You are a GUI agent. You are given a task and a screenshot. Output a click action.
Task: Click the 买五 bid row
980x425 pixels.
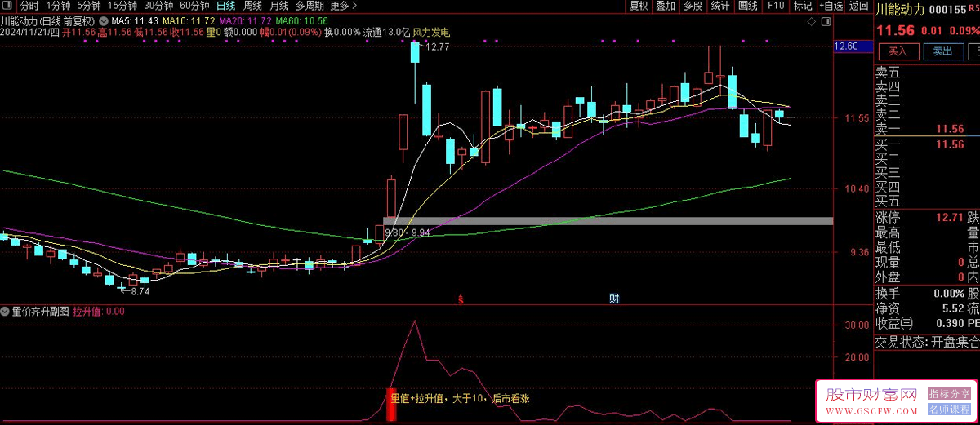[x=927, y=200]
